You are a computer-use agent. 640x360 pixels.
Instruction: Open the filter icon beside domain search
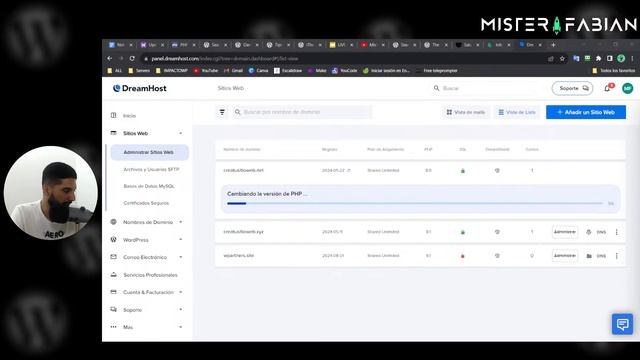coord(222,112)
